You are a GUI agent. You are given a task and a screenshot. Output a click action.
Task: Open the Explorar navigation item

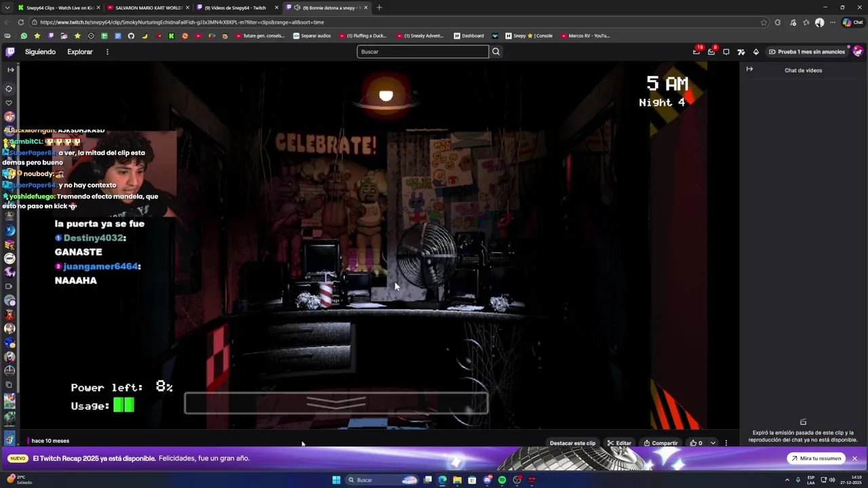tap(80, 52)
